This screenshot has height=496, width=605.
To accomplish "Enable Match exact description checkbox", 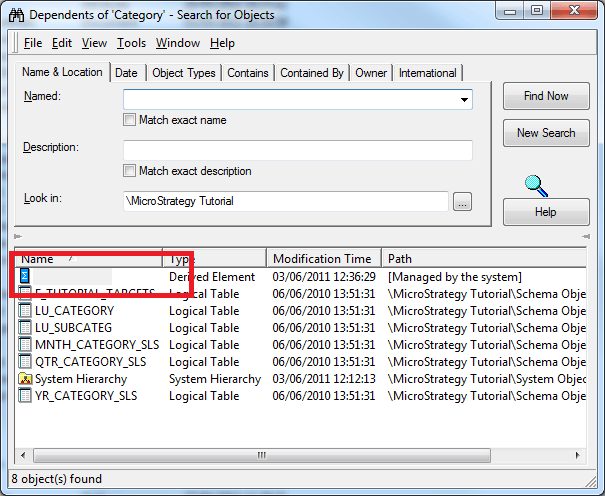I will pyautogui.click(x=129, y=171).
